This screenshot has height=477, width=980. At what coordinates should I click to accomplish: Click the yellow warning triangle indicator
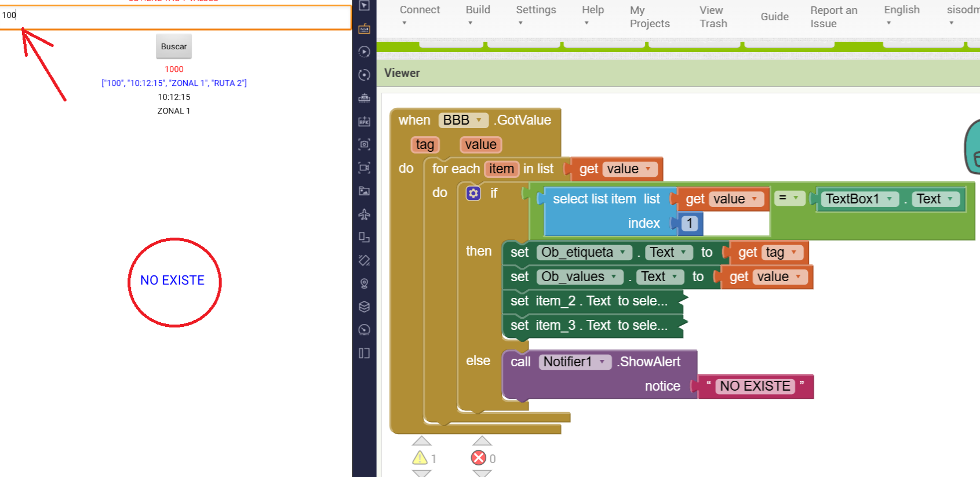pyautogui.click(x=420, y=458)
